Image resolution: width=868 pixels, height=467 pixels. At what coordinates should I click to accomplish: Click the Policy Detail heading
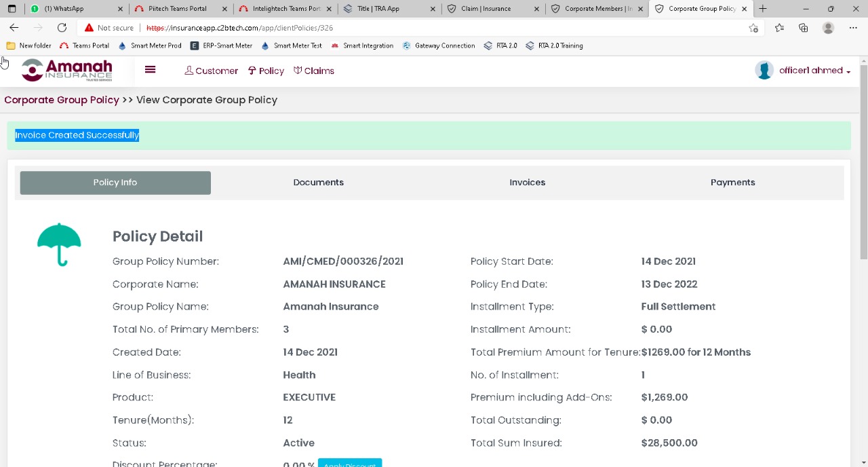click(157, 236)
